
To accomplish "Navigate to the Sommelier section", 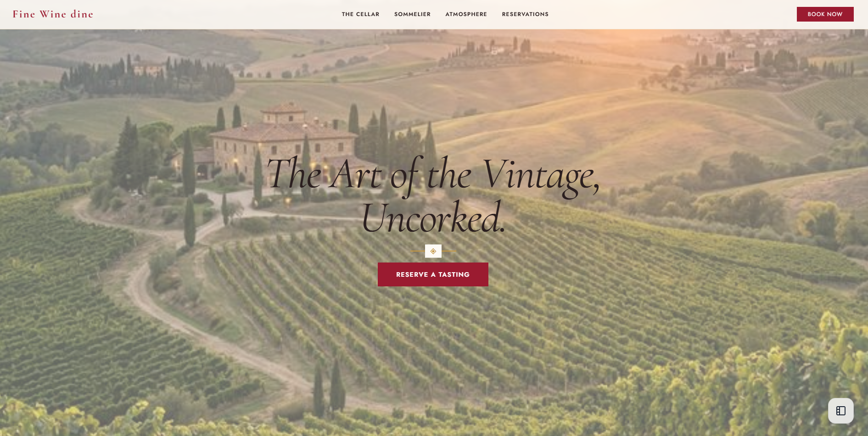I will click(x=412, y=14).
